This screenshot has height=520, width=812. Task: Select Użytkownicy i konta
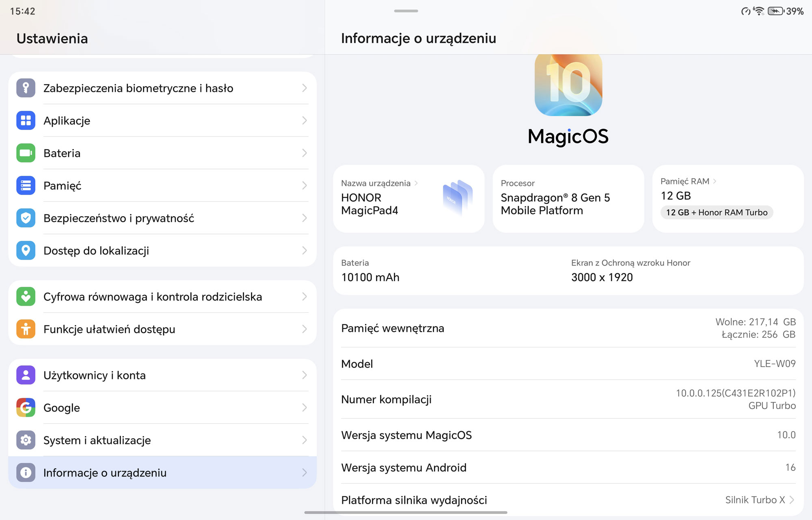point(162,375)
